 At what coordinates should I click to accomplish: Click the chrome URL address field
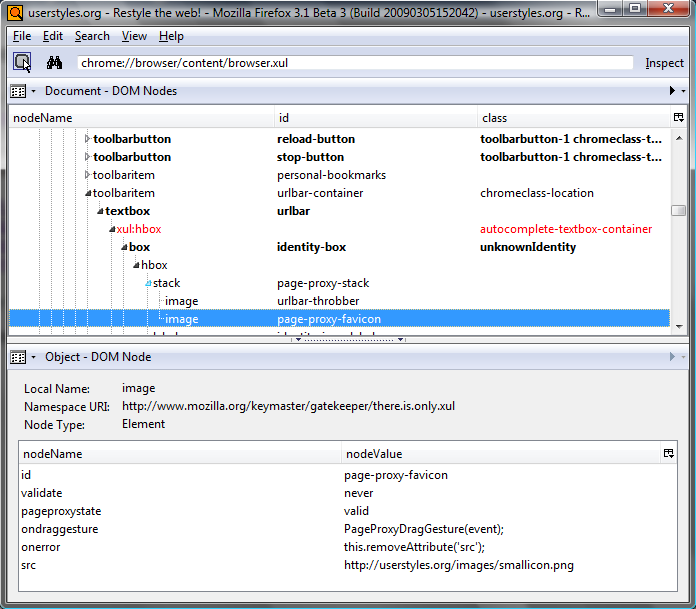(355, 63)
